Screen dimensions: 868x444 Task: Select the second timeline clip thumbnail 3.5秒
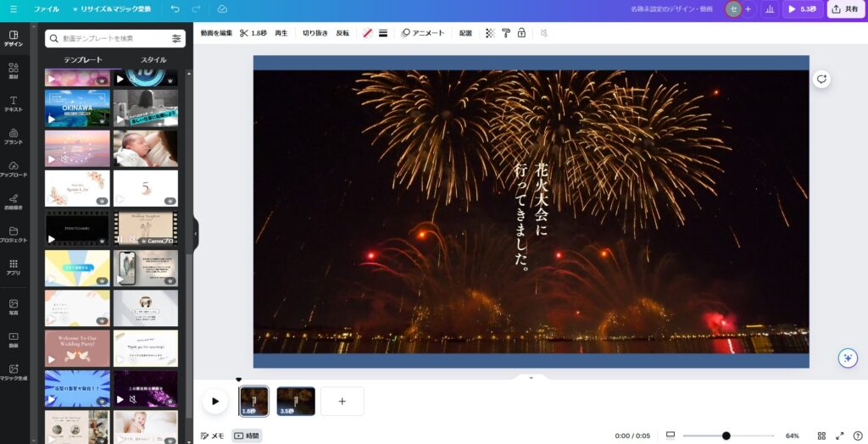point(296,401)
